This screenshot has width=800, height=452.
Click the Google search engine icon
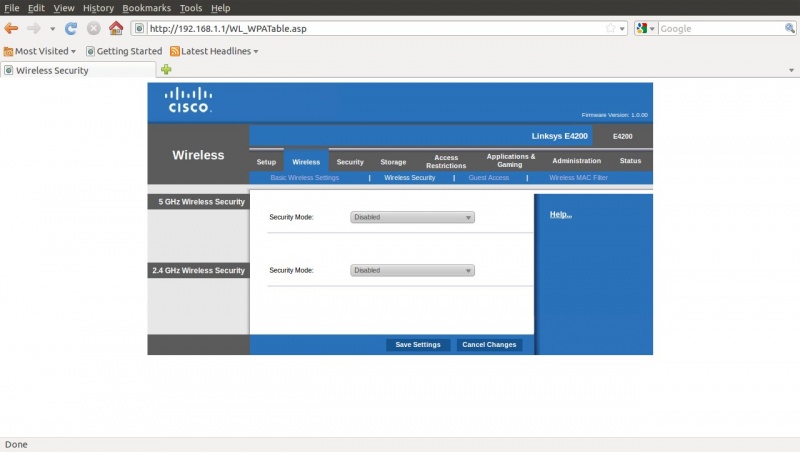pyautogui.click(x=642, y=29)
